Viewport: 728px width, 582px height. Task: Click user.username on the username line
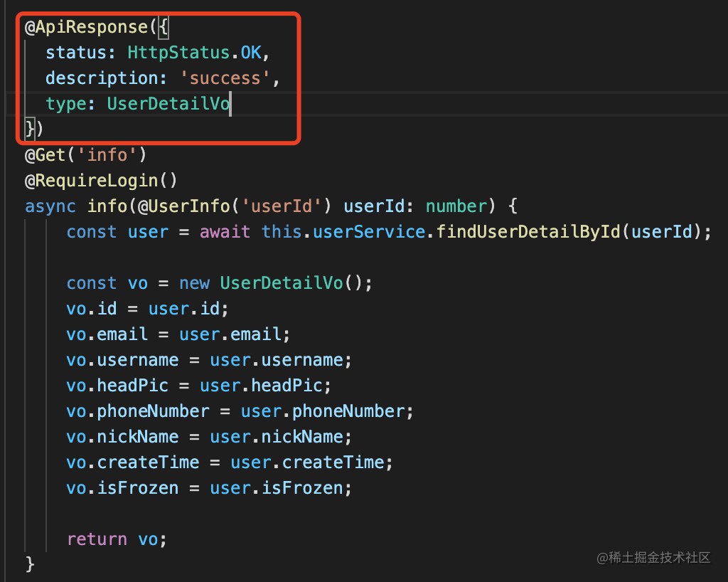coord(281,360)
